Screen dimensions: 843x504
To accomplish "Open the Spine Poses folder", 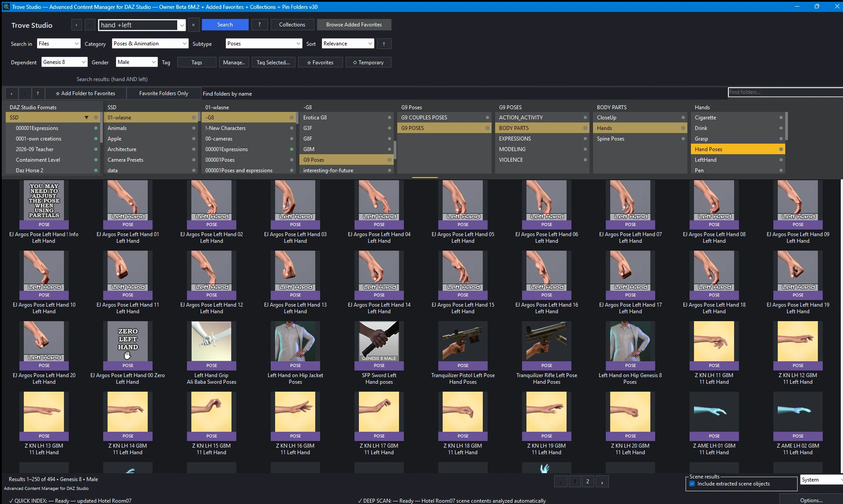I will (640, 139).
